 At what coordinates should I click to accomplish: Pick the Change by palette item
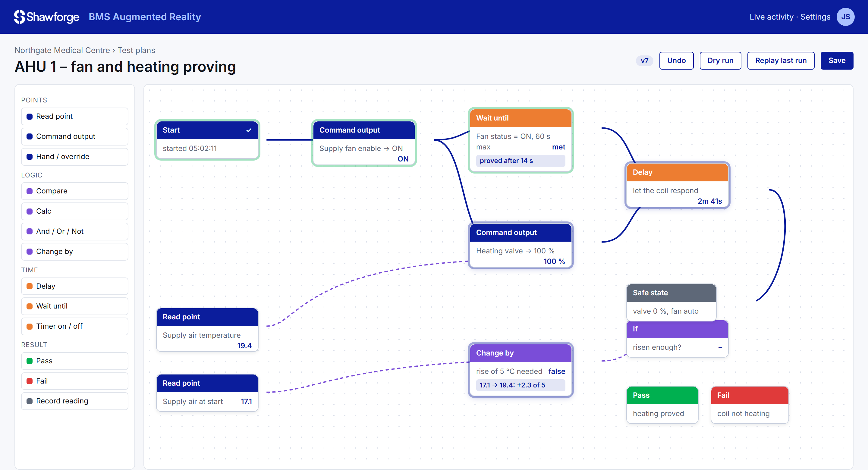pyautogui.click(x=74, y=252)
